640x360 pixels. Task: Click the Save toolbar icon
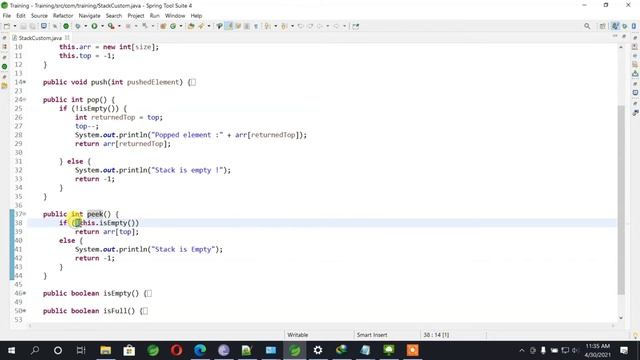click(x=23, y=26)
